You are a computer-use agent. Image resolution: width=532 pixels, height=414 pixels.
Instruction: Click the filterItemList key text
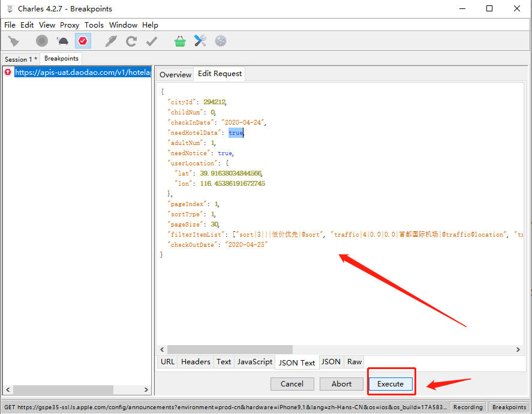(x=196, y=234)
